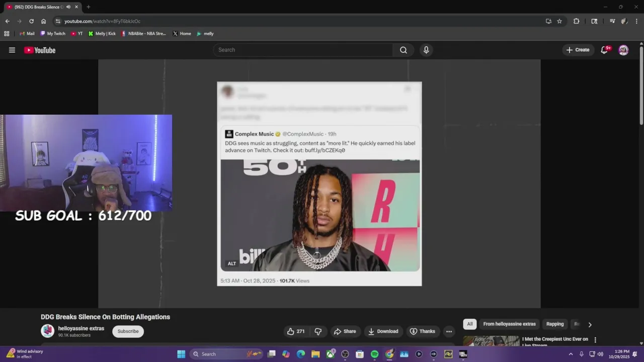Select the All filter chip
This screenshot has height=362, width=644.
(x=469, y=324)
